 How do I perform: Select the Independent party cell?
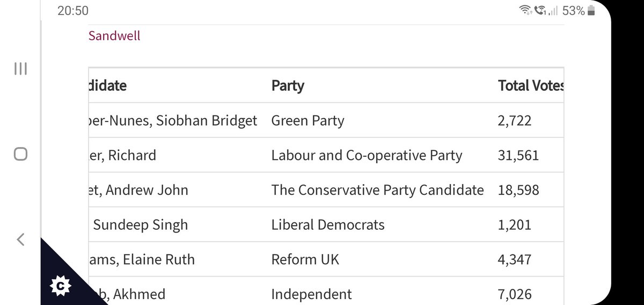coord(312,294)
